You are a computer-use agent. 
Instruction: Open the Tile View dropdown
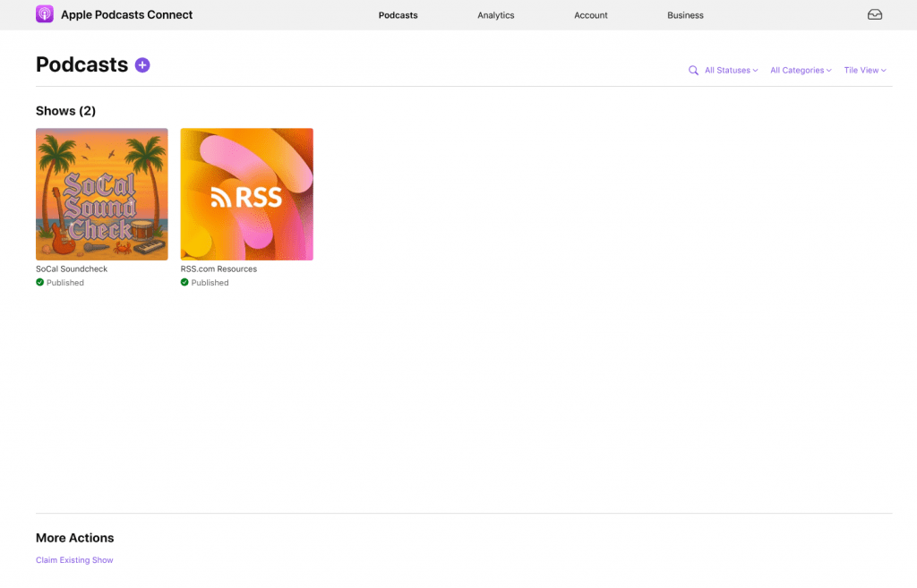[864, 70]
